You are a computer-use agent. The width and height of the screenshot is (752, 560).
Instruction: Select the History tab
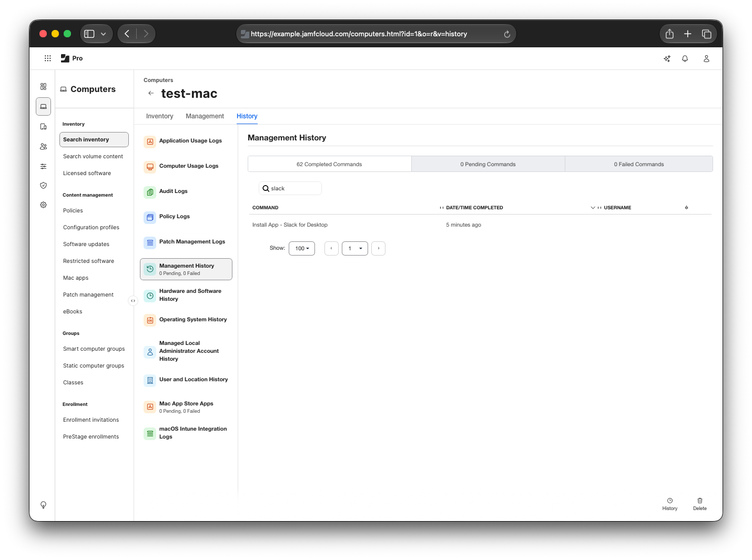[x=247, y=116]
